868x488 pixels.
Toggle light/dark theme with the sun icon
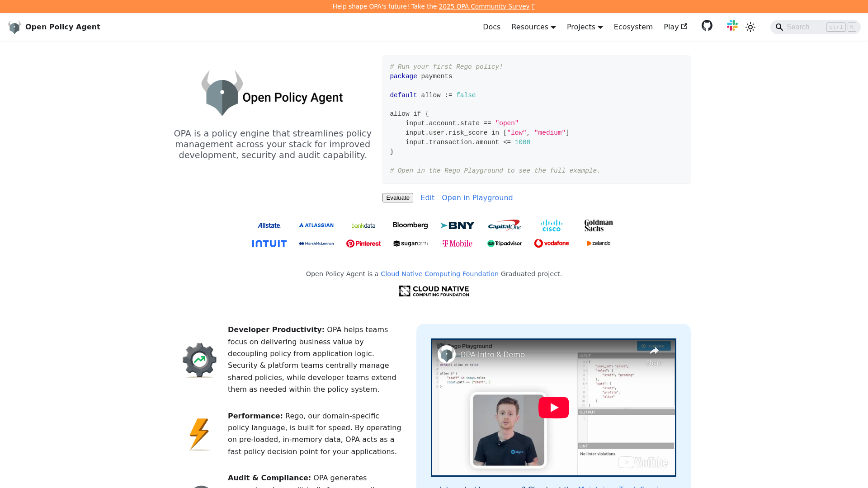750,27
